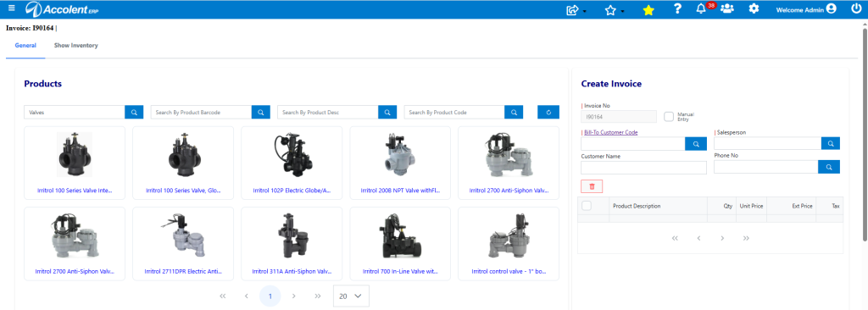Select products page 1
The height and width of the screenshot is (310, 868).
pyautogui.click(x=270, y=296)
